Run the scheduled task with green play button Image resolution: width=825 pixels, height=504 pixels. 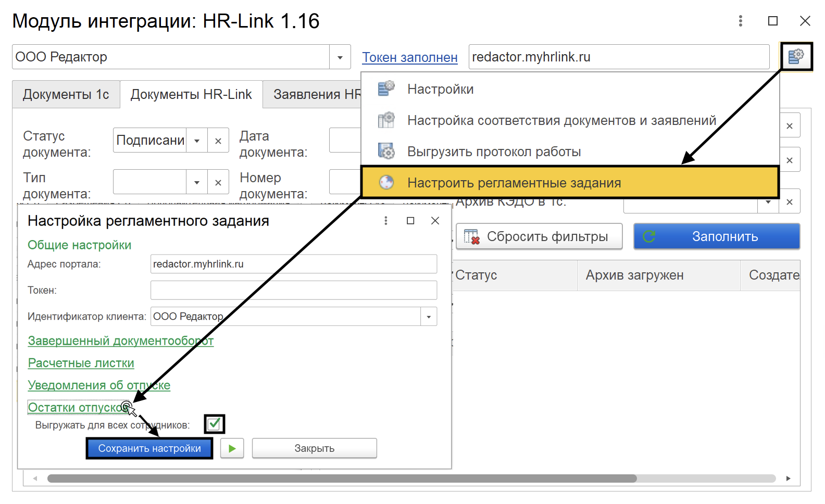232,448
